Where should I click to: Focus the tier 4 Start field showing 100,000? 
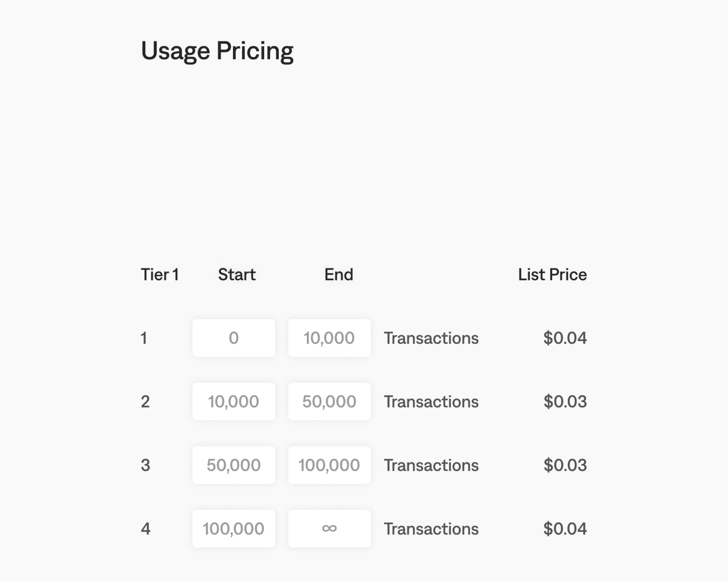(x=233, y=529)
